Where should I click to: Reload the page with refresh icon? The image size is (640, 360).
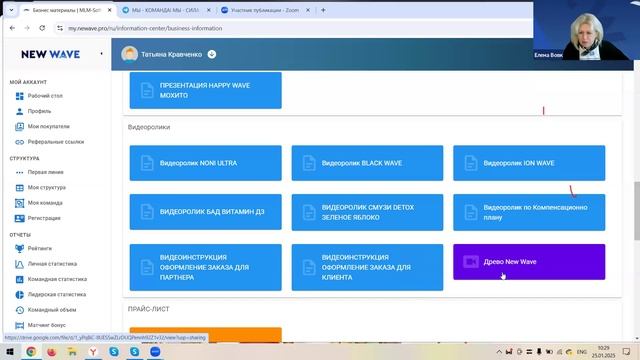42,28
